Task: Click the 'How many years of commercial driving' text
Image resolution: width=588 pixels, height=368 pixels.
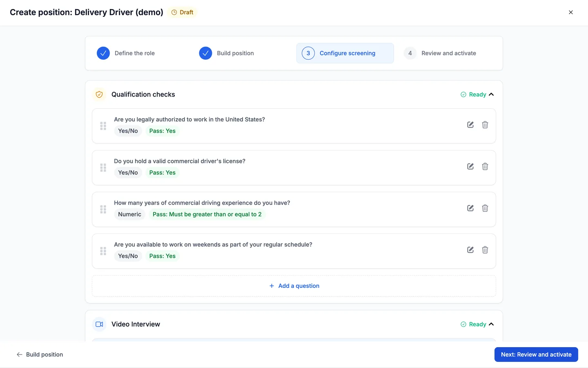Action: click(202, 203)
